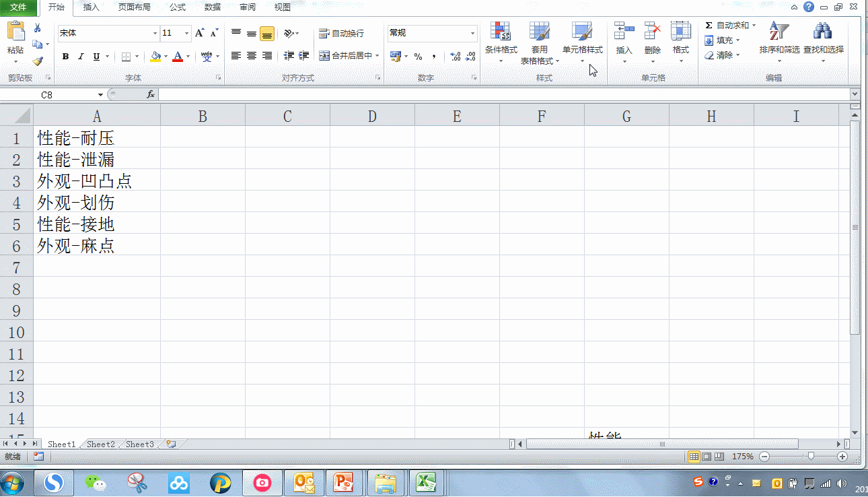Select cell 性能-耐压
The width and height of the screenshot is (868, 497).
click(96, 138)
